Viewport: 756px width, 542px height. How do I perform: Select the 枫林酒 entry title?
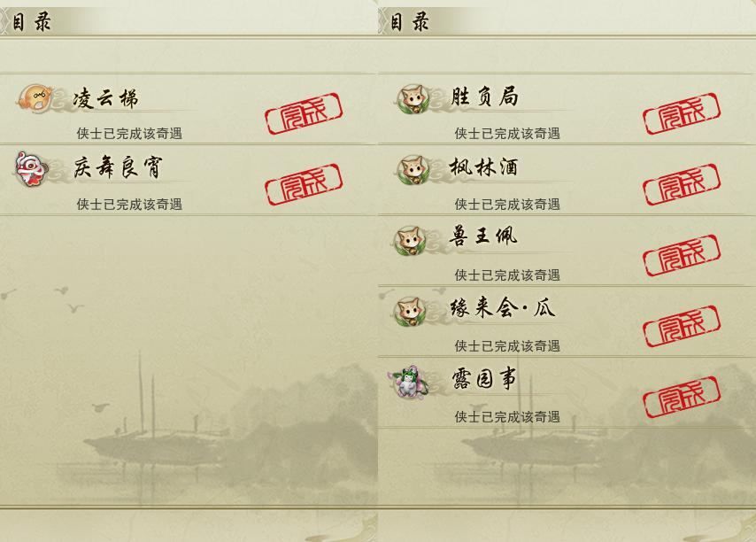point(483,167)
